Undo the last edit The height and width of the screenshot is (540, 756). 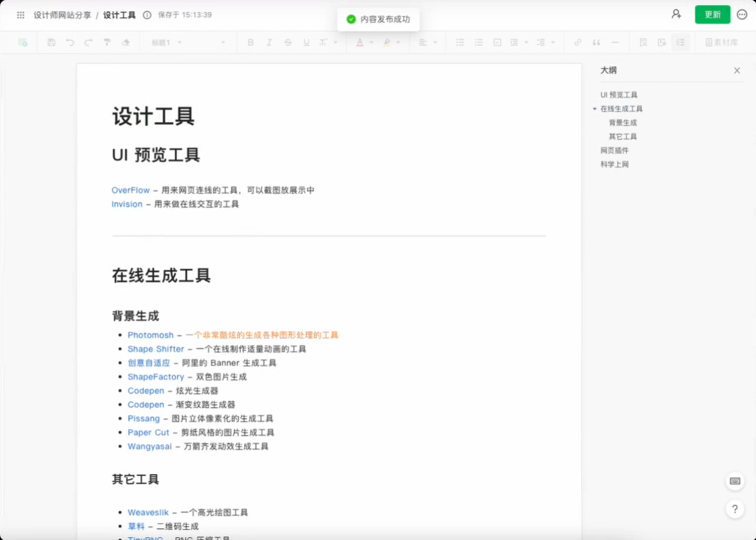click(x=70, y=42)
